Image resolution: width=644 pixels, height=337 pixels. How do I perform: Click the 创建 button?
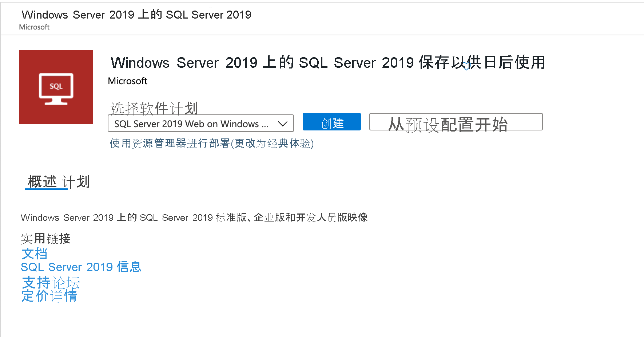click(331, 122)
